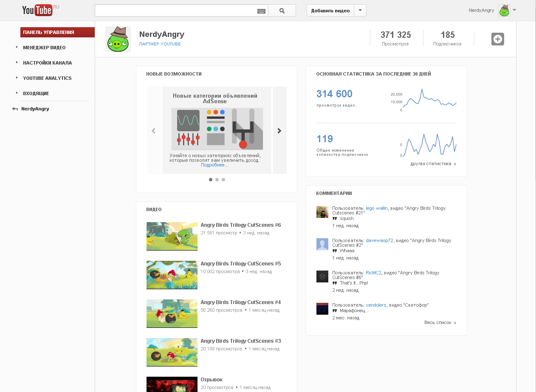Click the YouTube logo

tap(37, 10)
